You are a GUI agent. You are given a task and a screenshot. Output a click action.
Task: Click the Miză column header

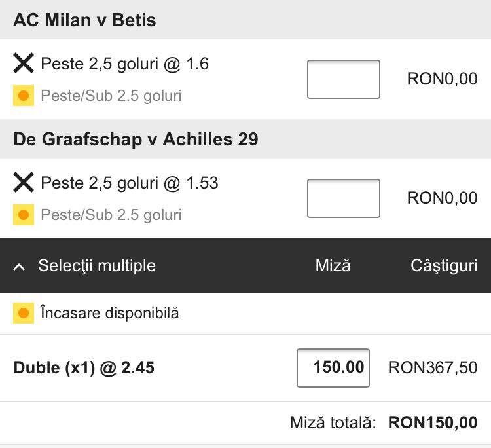click(x=333, y=265)
